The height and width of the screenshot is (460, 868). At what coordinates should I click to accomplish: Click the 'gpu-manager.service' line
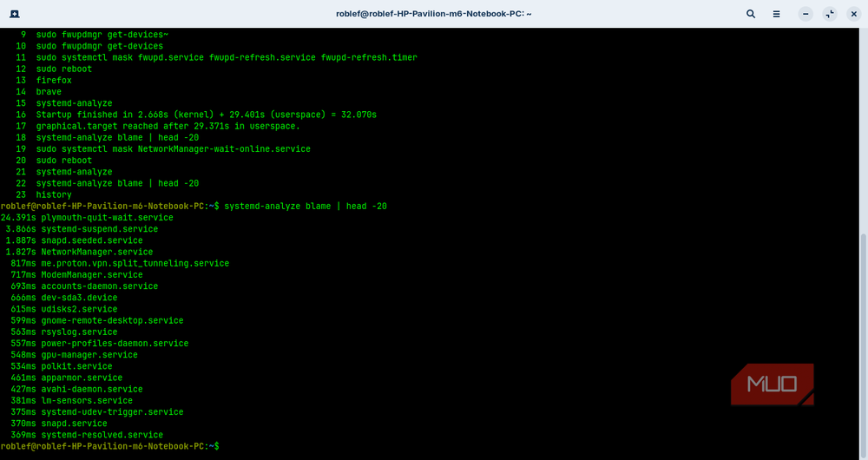74,355
